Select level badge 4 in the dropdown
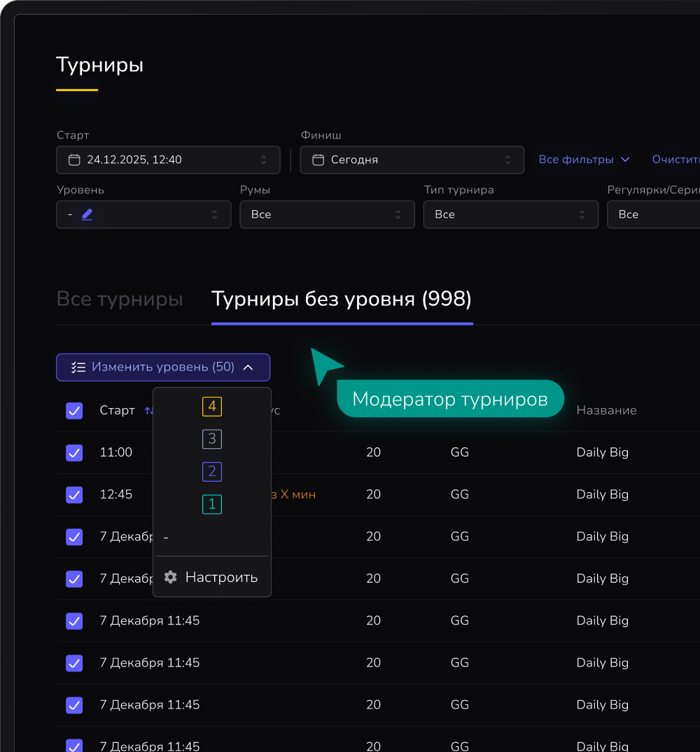The image size is (700, 752). pyautogui.click(x=212, y=406)
